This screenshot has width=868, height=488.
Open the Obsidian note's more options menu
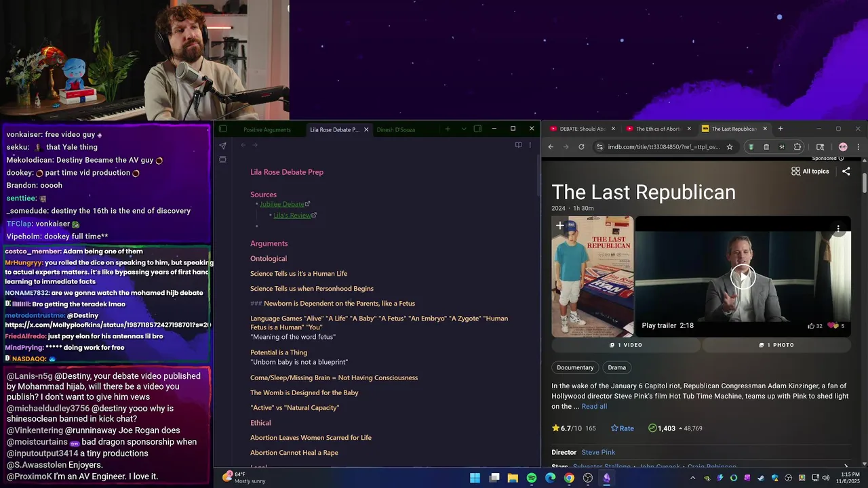pos(530,145)
